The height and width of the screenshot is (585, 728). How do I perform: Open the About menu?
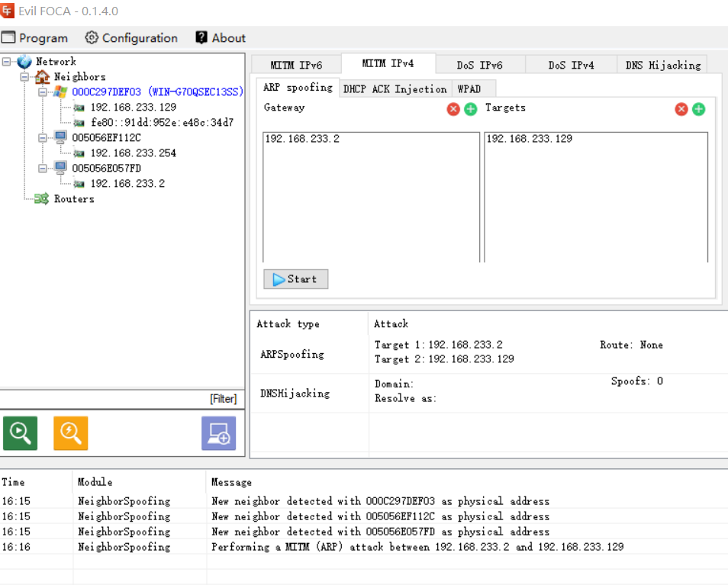pos(221,37)
